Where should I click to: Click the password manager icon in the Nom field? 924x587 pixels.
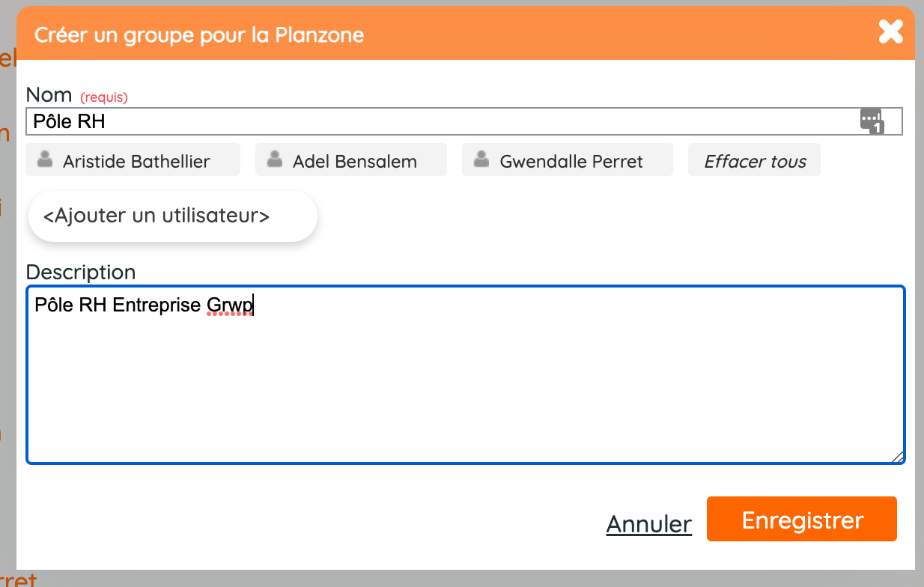pyautogui.click(x=872, y=121)
